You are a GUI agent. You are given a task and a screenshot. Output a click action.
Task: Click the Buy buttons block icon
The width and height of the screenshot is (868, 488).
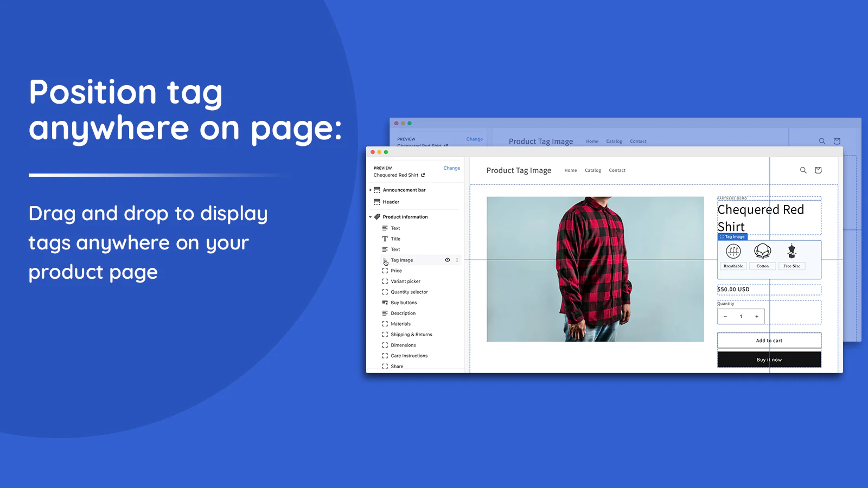pyautogui.click(x=385, y=303)
